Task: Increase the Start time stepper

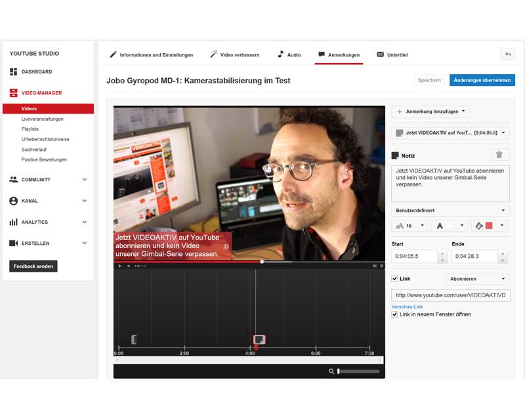Action: point(442,253)
